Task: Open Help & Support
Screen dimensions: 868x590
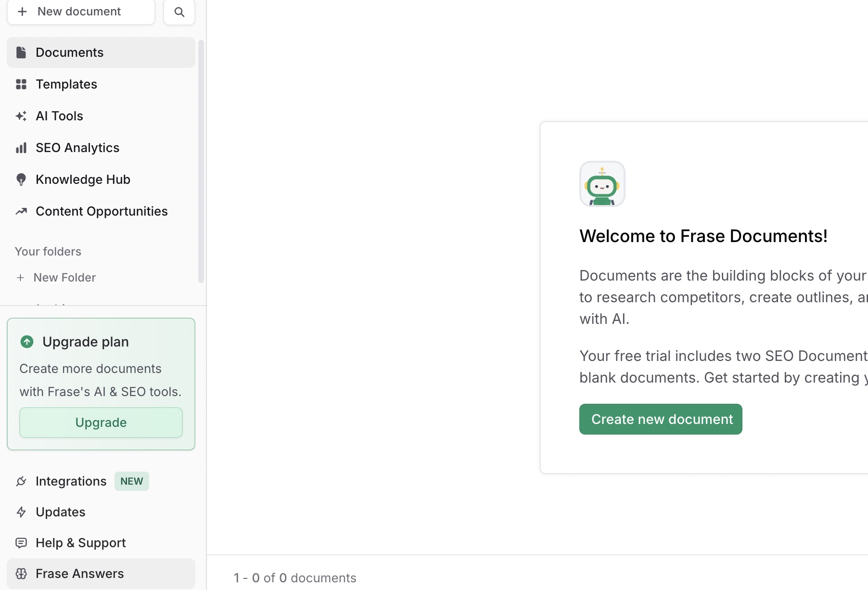Action: 101,543
